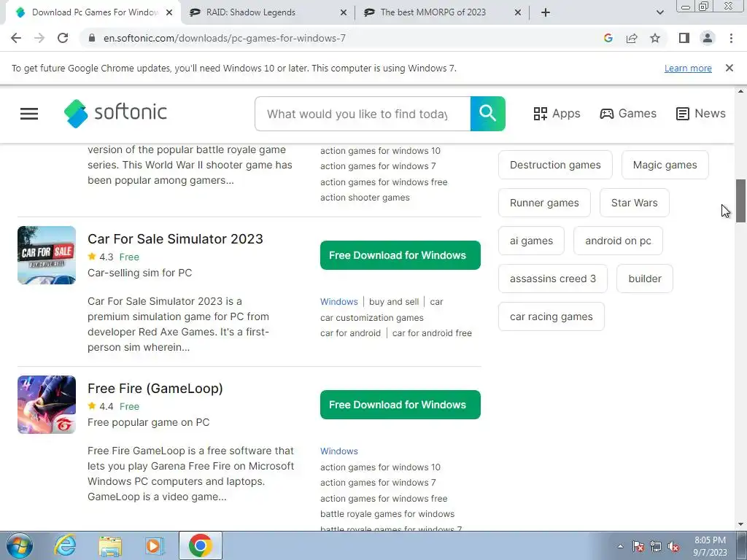Open the Car For Sale Simulator 2023 thumbnail

click(x=47, y=255)
